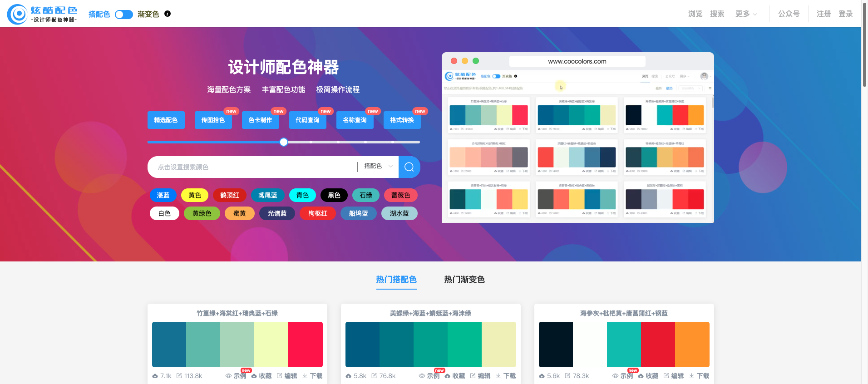The image size is (868, 384).
Task: Select the 传图拾色 button
Action: (213, 120)
